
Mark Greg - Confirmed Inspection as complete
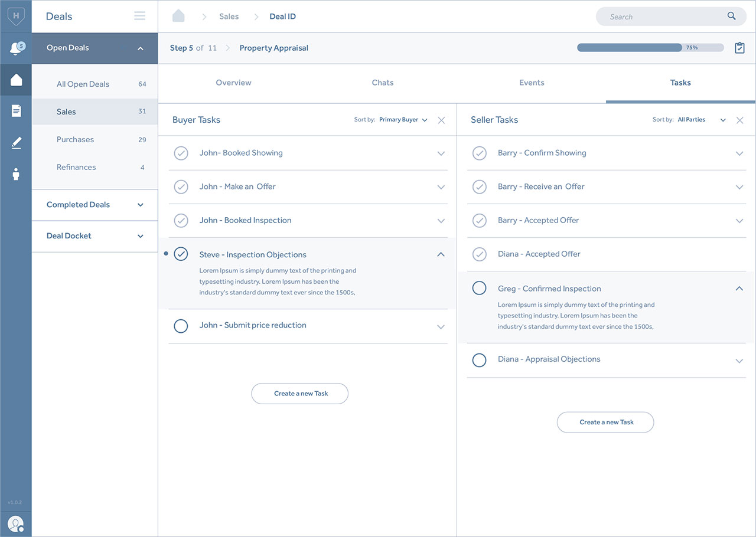479,288
